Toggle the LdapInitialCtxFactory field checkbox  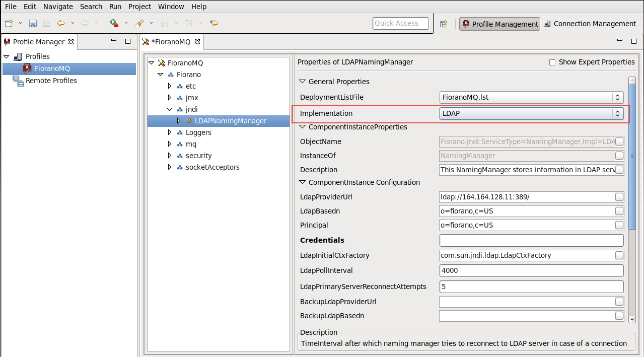(619, 255)
